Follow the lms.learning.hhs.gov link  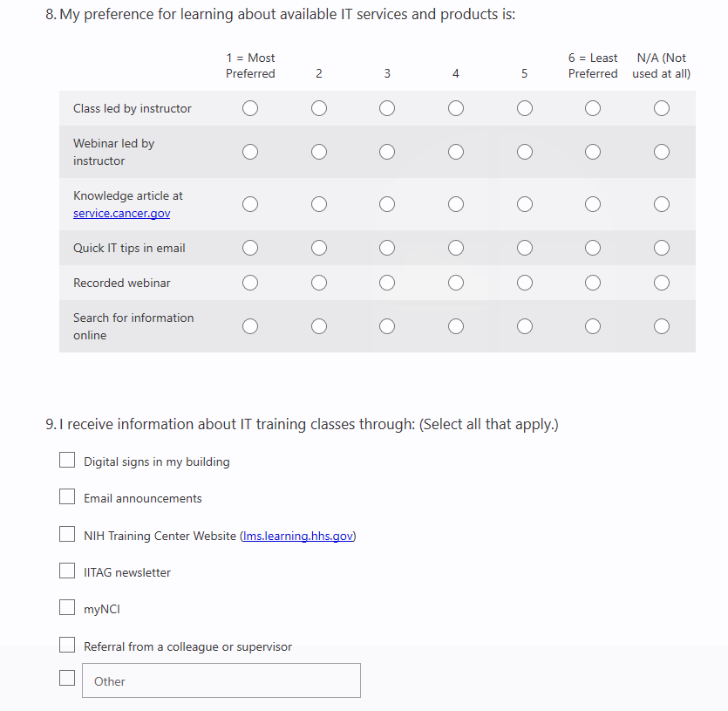point(297,537)
